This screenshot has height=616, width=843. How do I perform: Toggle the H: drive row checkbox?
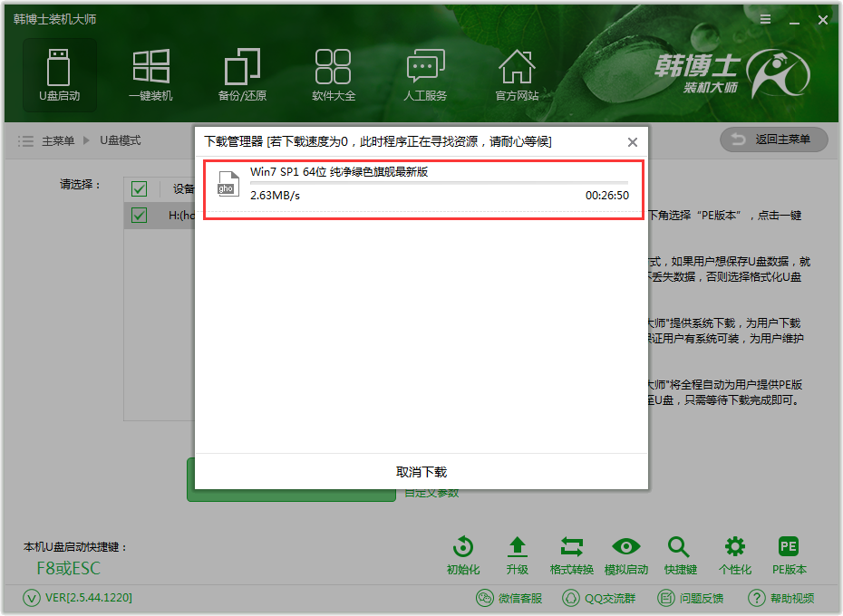pos(139,216)
